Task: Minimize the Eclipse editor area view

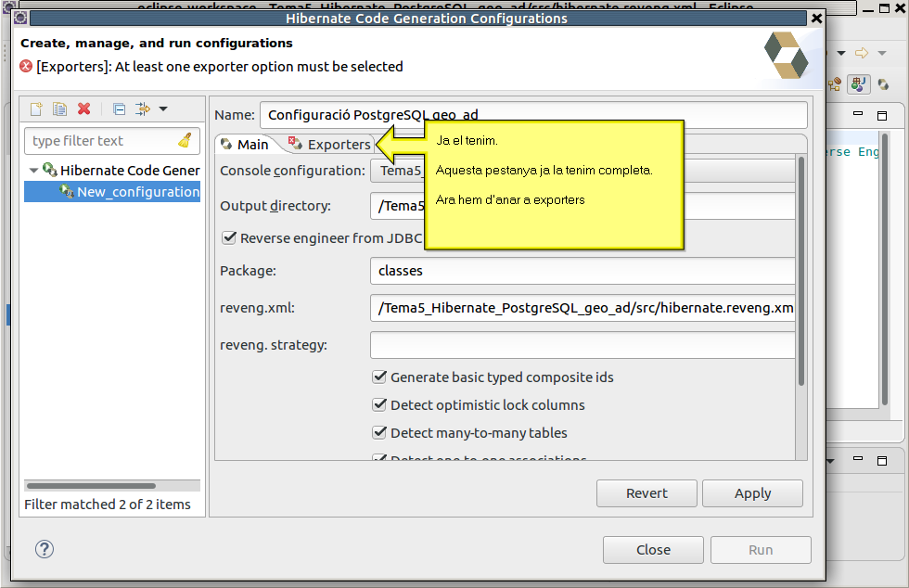Action: (858, 114)
